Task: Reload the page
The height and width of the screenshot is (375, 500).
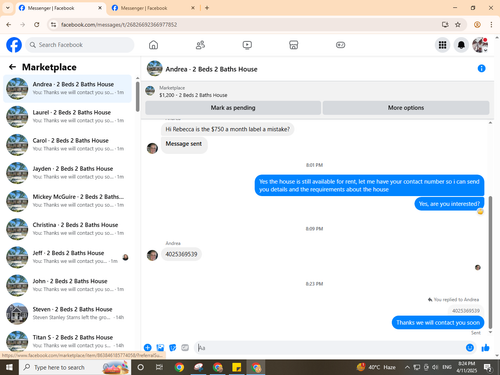Action: coord(37,24)
